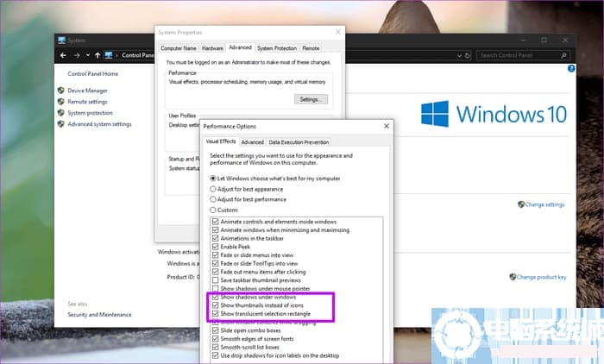
Task: Go back in the System window
Action: [x=63, y=55]
